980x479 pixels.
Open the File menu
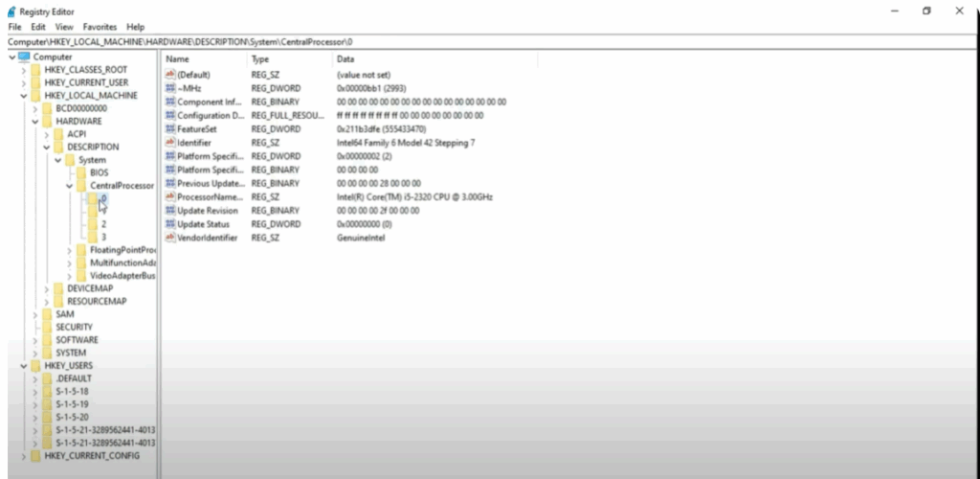[x=15, y=27]
